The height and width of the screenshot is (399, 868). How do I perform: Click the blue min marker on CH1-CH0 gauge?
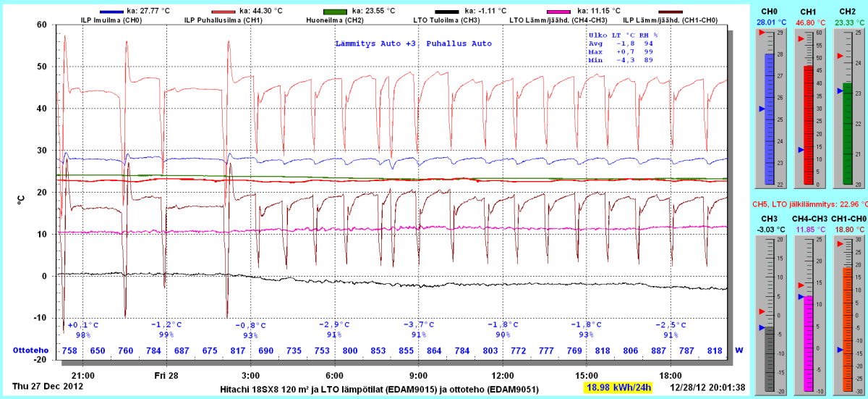839,350
